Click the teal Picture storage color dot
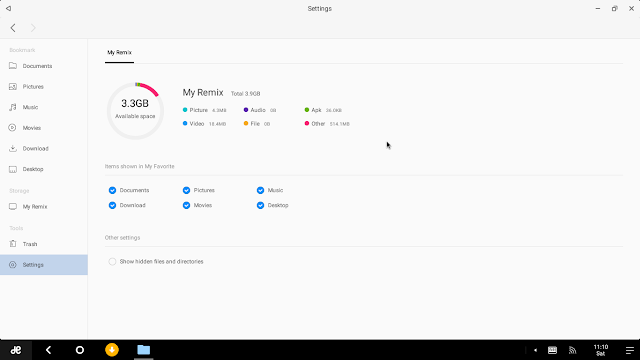 pyautogui.click(x=185, y=110)
